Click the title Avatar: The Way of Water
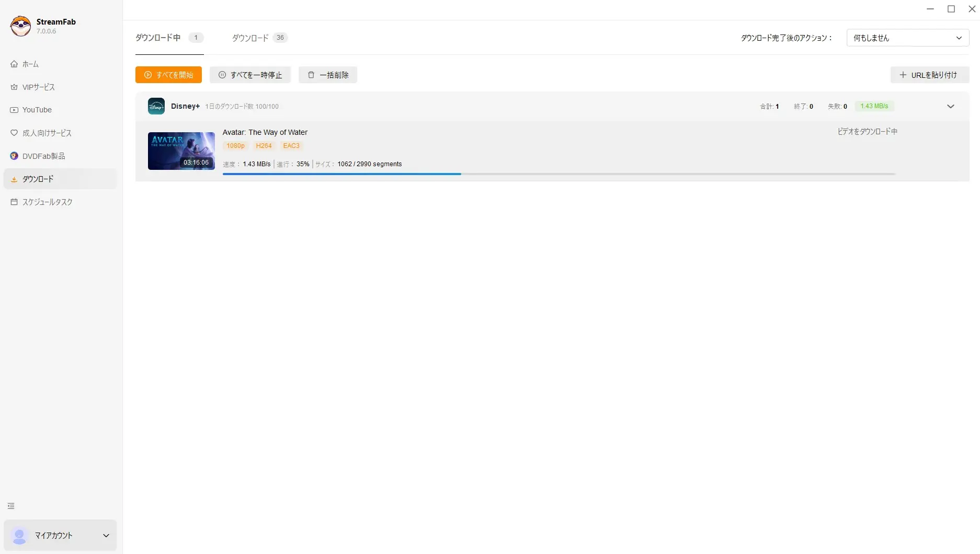Image resolution: width=980 pixels, height=554 pixels. coord(265,132)
